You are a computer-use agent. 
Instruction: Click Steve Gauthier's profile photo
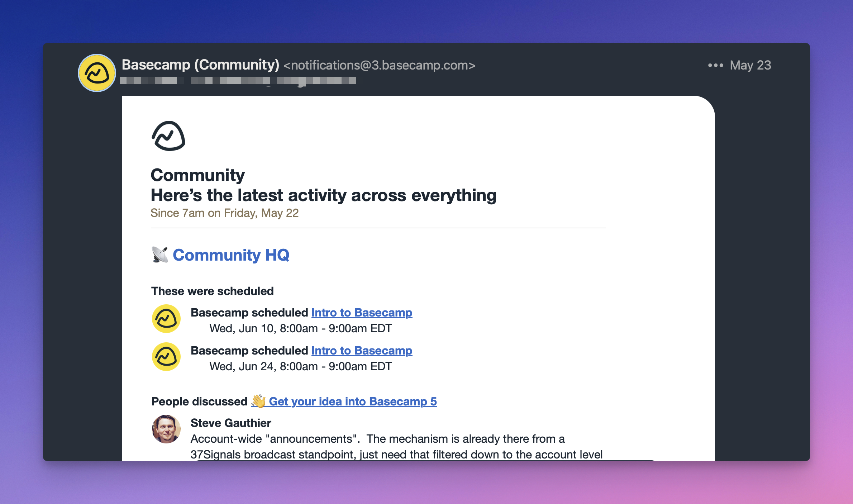[166, 429]
